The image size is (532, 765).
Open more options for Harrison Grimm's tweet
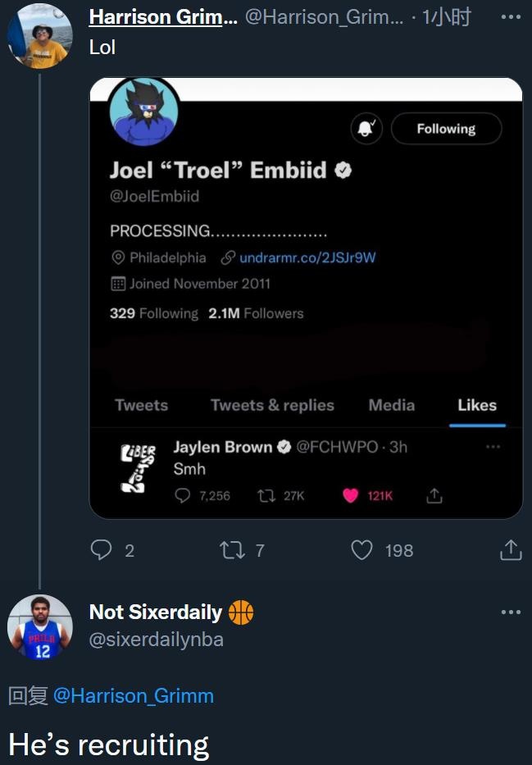click(511, 17)
